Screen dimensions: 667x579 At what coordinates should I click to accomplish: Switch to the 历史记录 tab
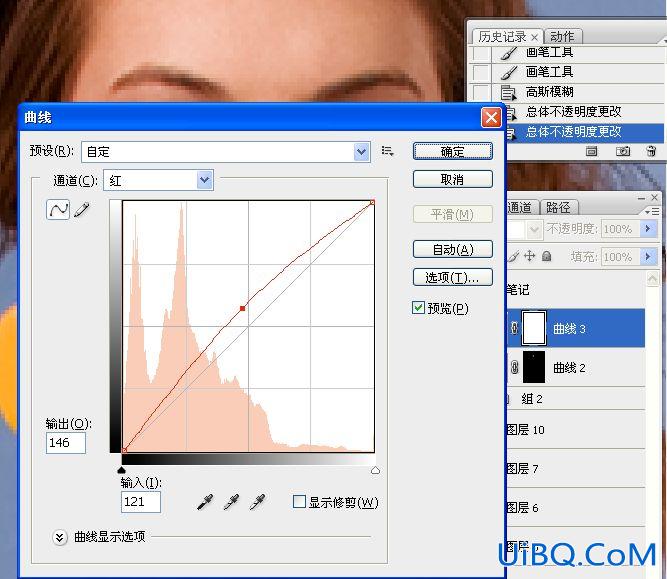(502, 37)
